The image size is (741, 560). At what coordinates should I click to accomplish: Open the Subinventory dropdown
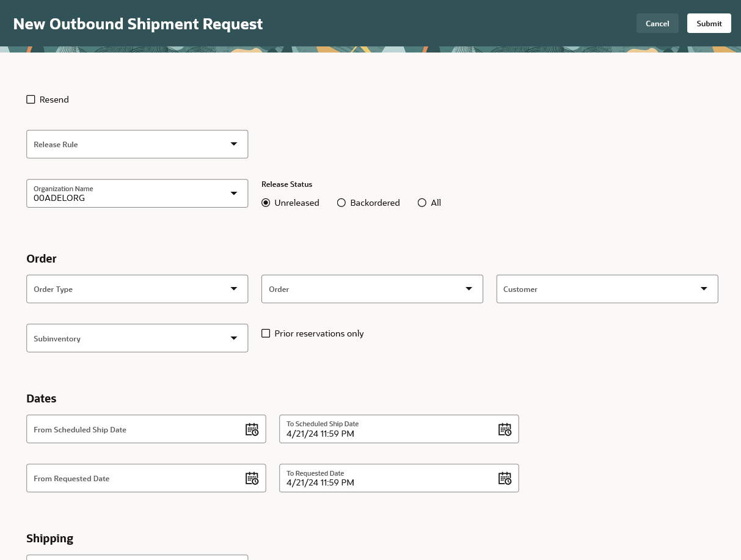click(233, 338)
